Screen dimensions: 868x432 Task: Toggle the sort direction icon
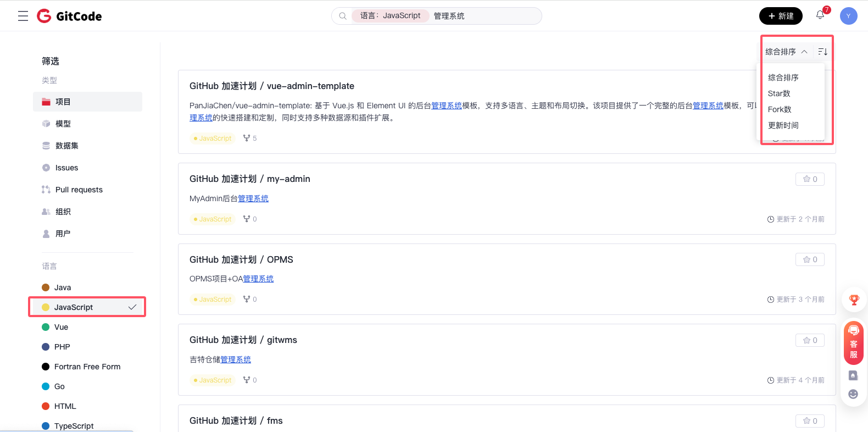pyautogui.click(x=822, y=52)
